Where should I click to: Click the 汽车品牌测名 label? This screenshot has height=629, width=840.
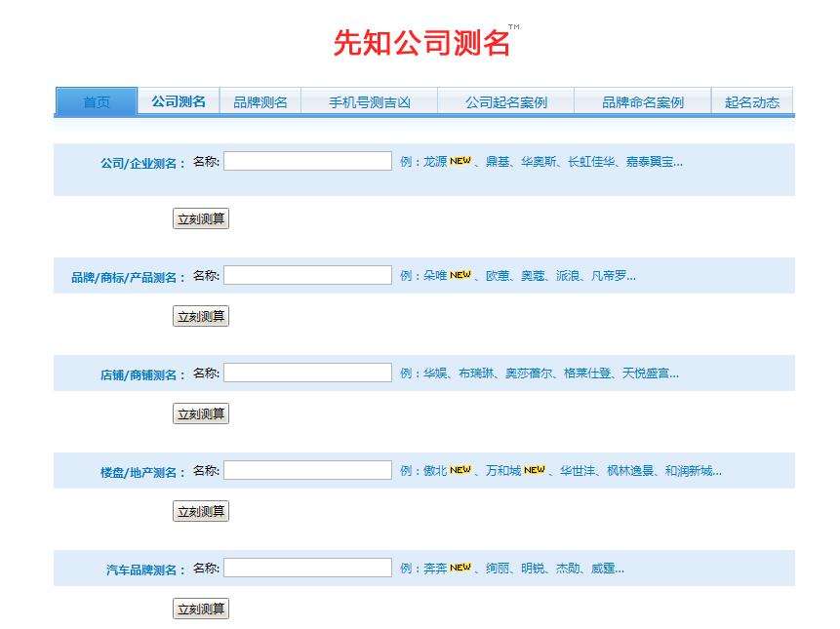coord(145,570)
